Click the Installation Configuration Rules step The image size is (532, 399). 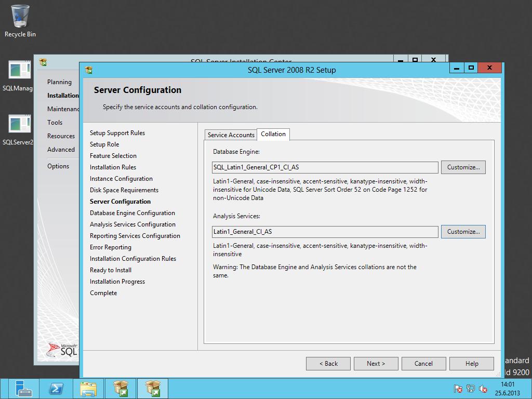[x=132, y=259]
